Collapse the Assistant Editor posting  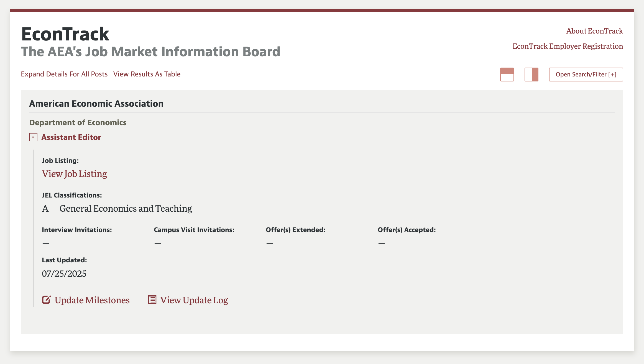[33, 137]
